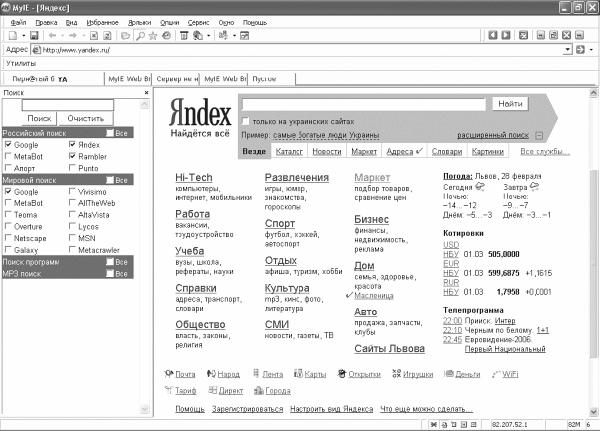The height and width of the screenshot is (431, 600).
Task: Switch to the Новости search tab
Action: (x=326, y=152)
